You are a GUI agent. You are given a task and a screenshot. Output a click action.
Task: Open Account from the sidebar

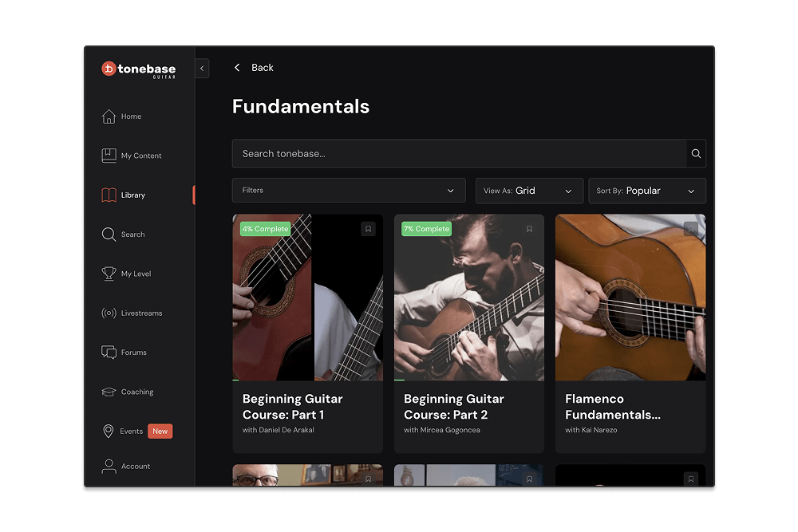(136, 467)
